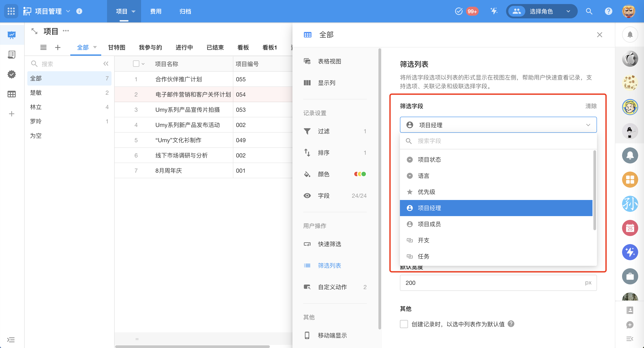Click the dropdown list vertical scrollbar

click(595, 190)
